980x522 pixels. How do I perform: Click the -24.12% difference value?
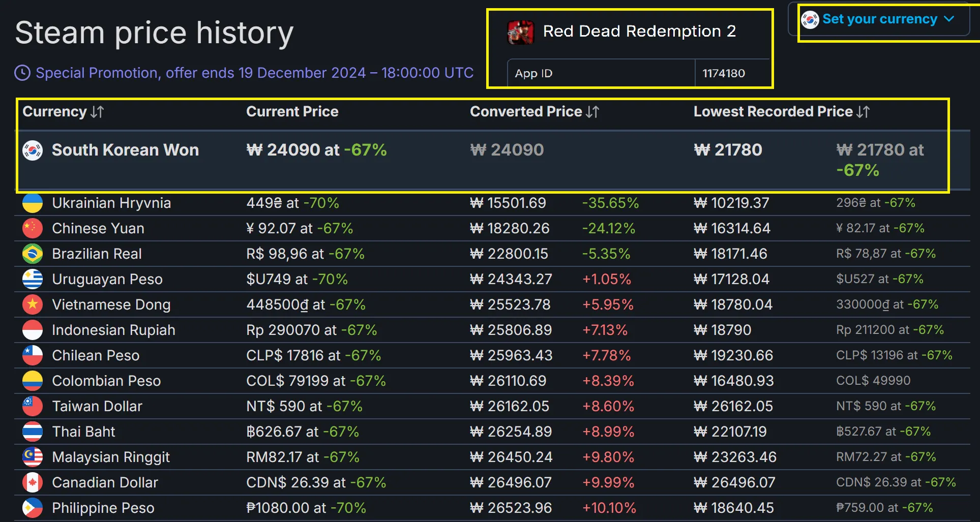point(609,228)
